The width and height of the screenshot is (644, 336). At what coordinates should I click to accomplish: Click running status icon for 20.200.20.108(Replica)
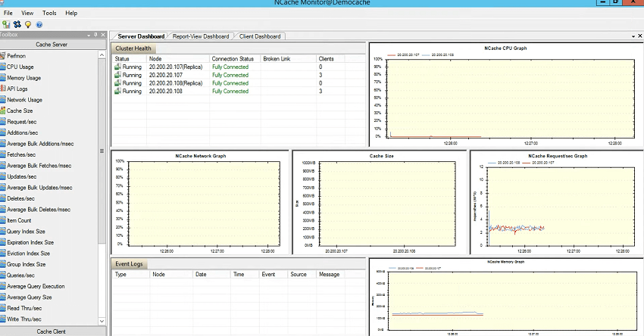[117, 83]
